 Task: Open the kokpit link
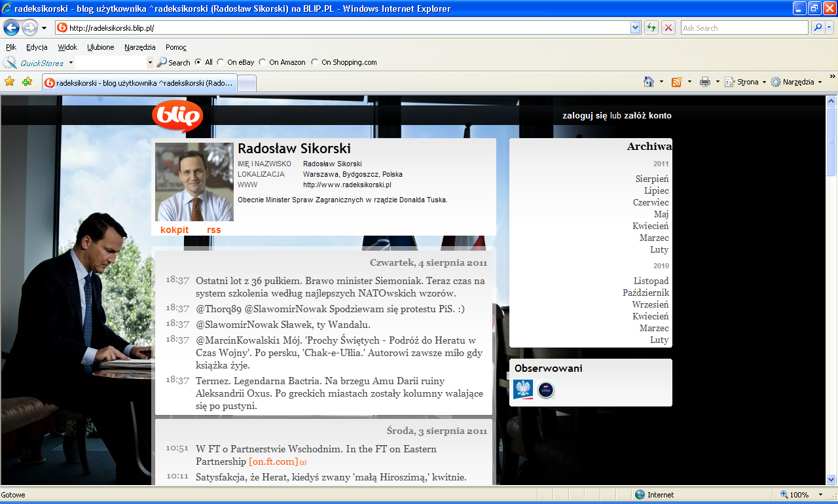[x=174, y=230]
